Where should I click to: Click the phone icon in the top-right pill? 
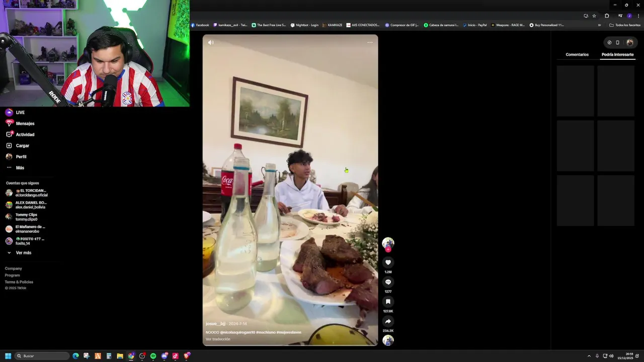pyautogui.click(x=617, y=42)
